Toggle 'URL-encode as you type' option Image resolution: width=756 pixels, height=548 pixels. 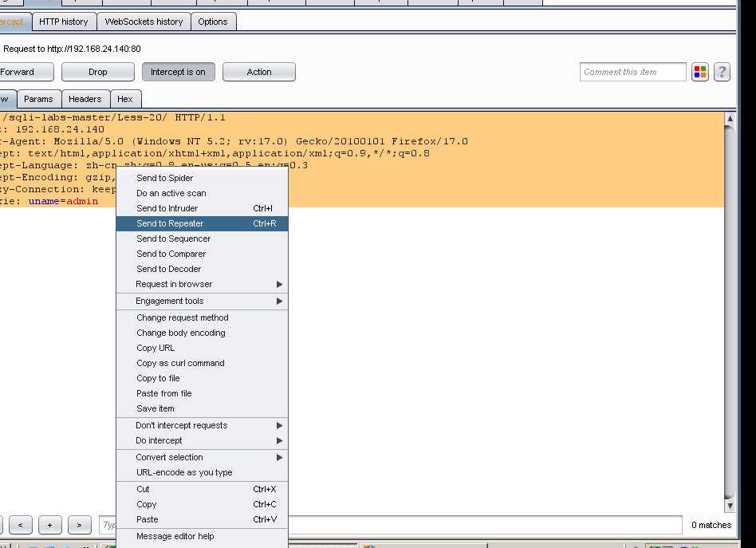click(x=184, y=472)
